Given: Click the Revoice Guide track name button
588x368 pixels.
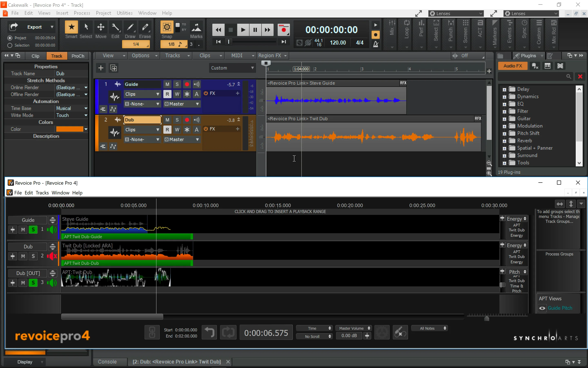Looking at the screenshot, I should click(28, 220).
